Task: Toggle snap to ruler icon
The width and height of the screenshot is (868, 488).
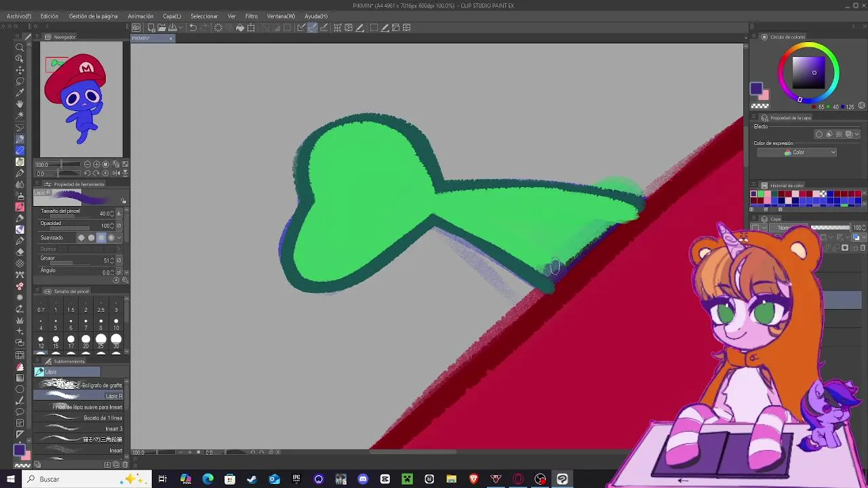Action: pyautogui.click(x=301, y=28)
